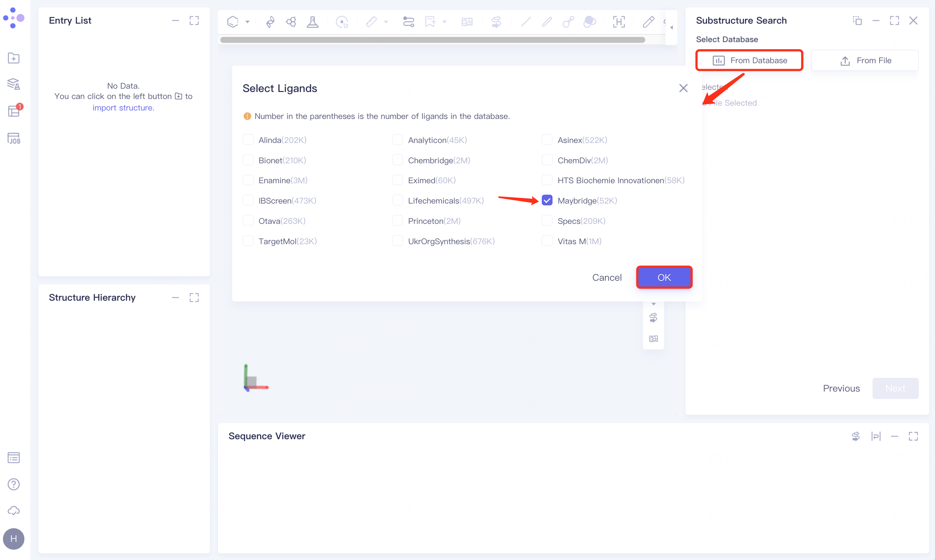Choose the From Database option
The width and height of the screenshot is (935, 560).
749,60
